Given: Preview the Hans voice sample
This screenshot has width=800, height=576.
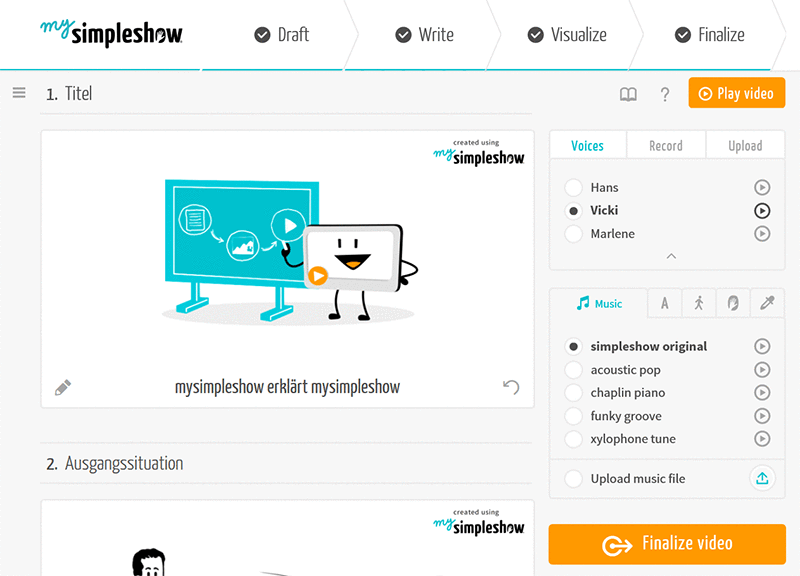Looking at the screenshot, I should click(x=762, y=188).
